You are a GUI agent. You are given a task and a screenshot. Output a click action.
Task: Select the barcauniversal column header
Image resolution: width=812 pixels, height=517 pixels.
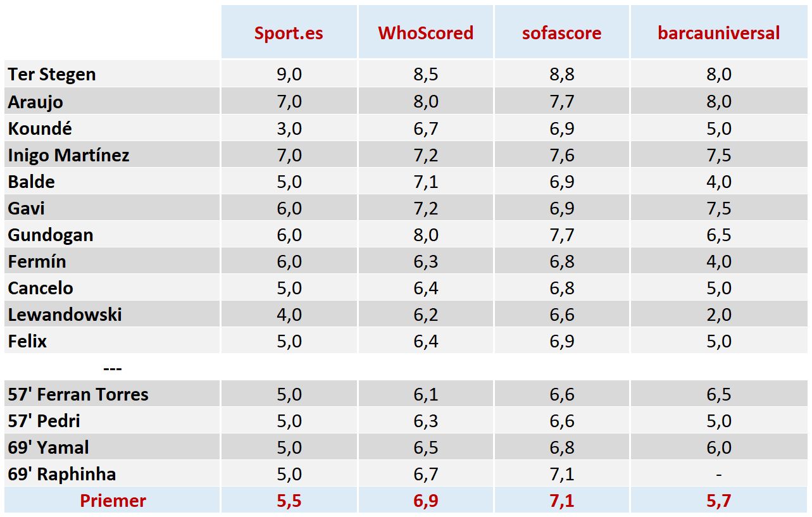(x=718, y=33)
